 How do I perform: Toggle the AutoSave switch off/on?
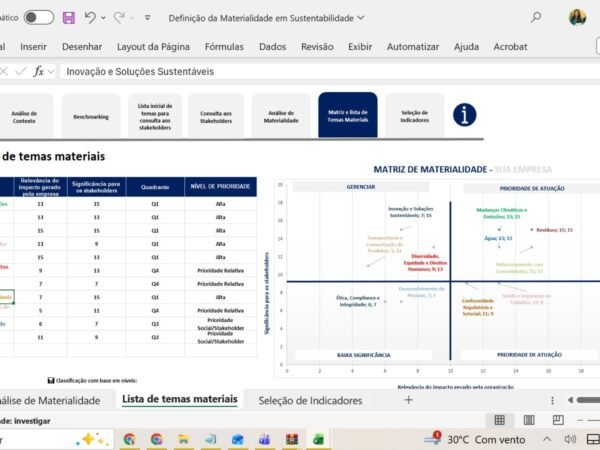tap(39, 18)
